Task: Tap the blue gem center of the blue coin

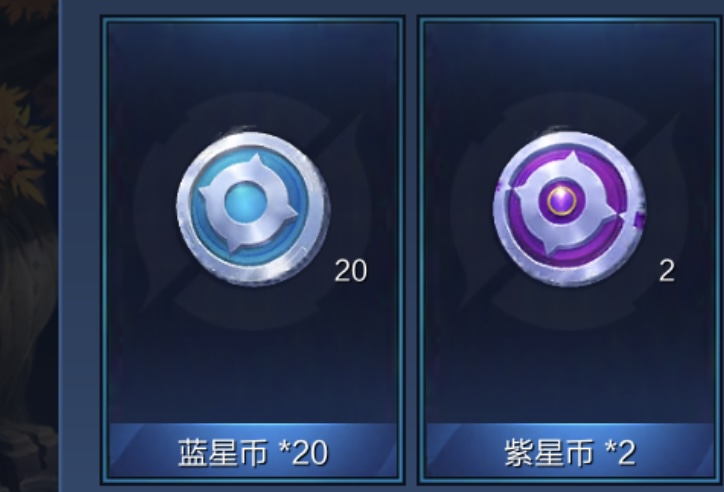Action: 246,202
